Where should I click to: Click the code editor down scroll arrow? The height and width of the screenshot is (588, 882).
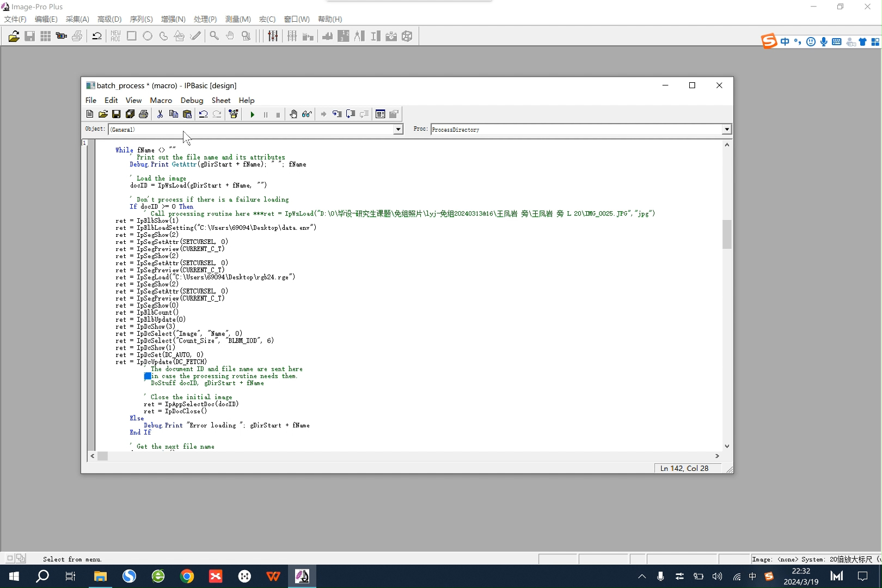click(727, 446)
